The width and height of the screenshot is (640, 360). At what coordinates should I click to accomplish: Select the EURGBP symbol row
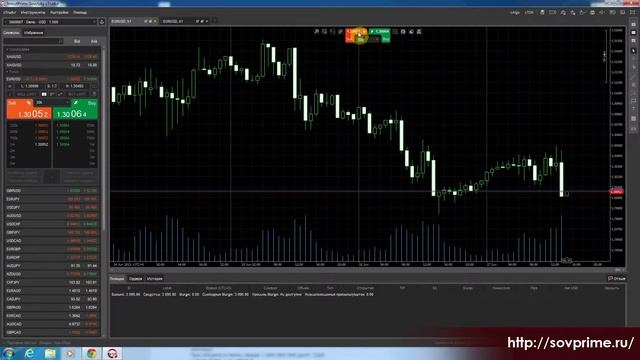(52, 249)
